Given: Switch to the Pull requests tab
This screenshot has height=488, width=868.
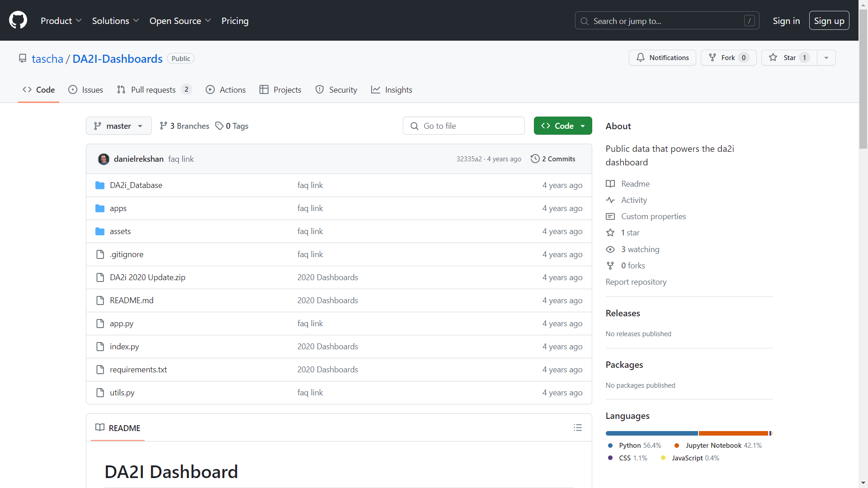Looking at the screenshot, I should coord(154,90).
